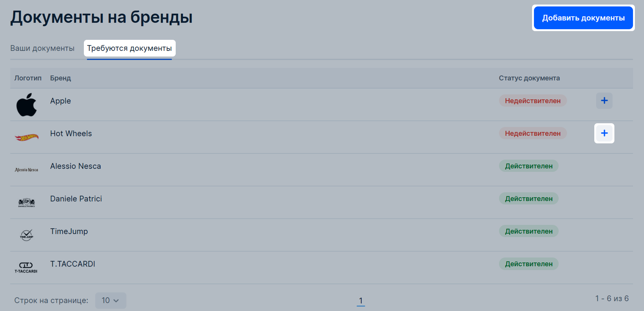Click the Недействителен badge for Hot Wheels
Image resolution: width=644 pixels, height=311 pixels.
click(533, 134)
